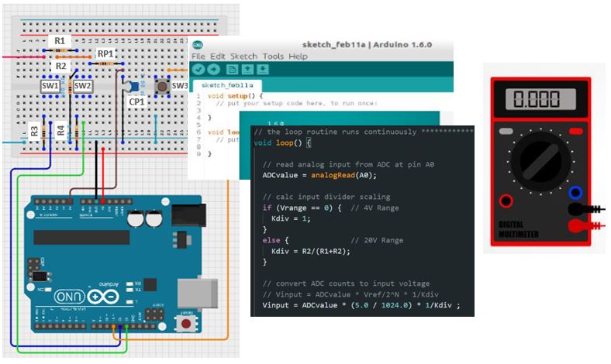This screenshot has height=364, width=611.
Task: Click the RP1 resistor body on the breadboard
Action: [x=106, y=63]
